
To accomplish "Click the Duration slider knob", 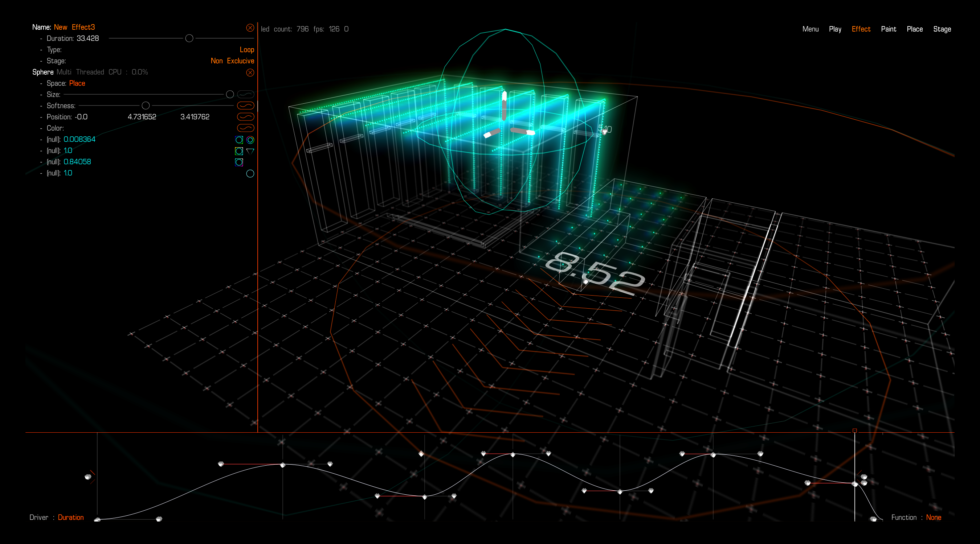I will (189, 38).
